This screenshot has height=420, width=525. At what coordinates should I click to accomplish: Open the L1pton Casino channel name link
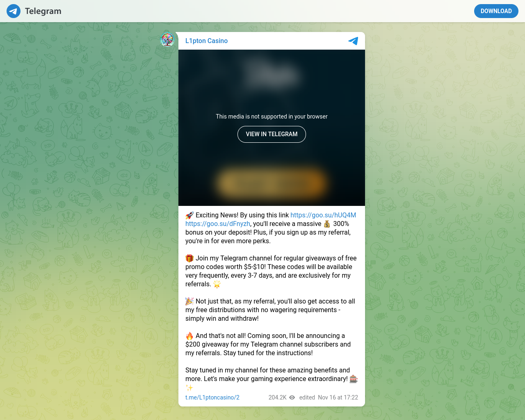tap(206, 41)
